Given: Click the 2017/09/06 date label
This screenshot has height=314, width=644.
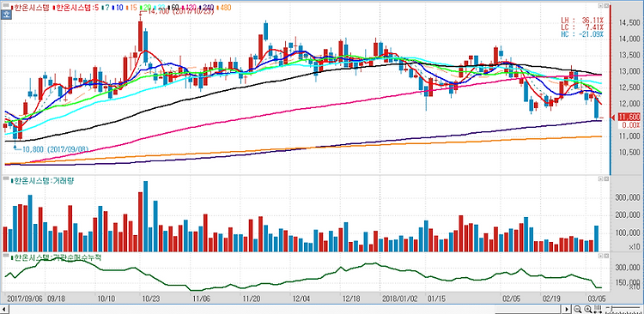Looking at the screenshot, I should tap(26, 298).
